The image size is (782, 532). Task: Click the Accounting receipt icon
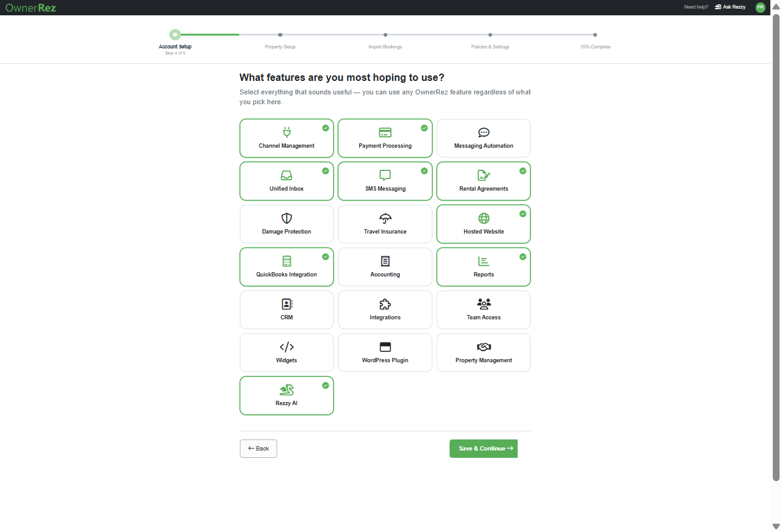tap(385, 261)
